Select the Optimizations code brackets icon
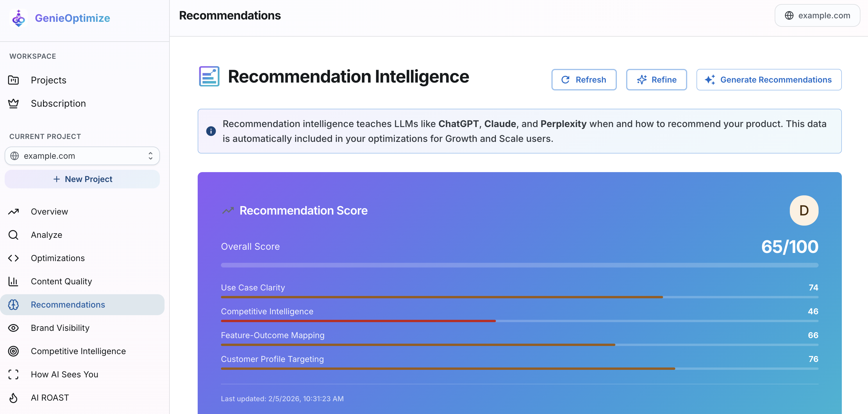The height and width of the screenshot is (414, 868). (x=13, y=258)
